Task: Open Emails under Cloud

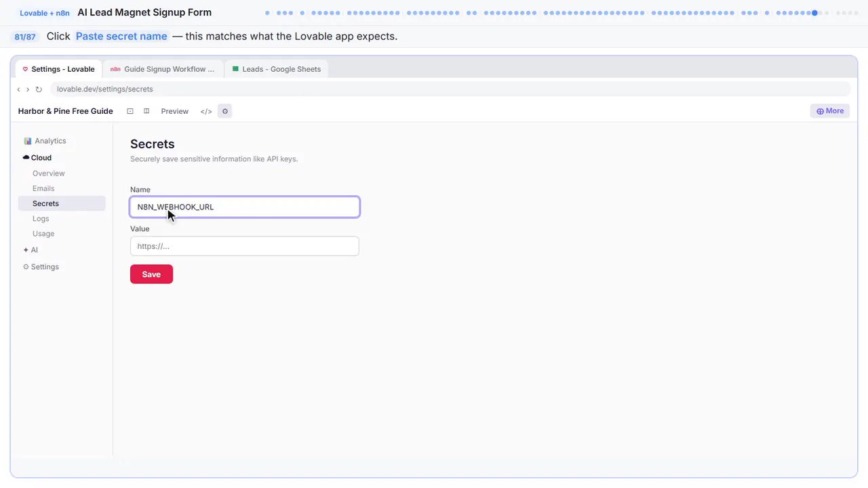Action: point(43,188)
